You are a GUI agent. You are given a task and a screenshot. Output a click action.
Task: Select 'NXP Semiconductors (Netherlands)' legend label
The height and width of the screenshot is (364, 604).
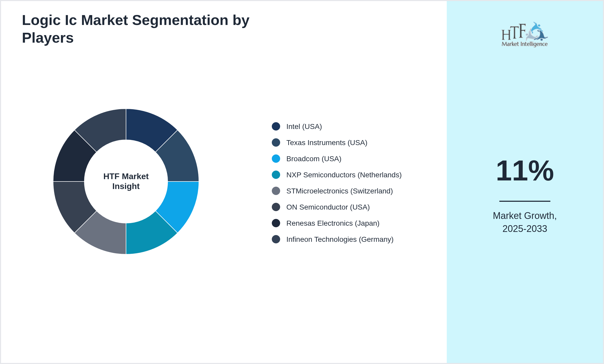(344, 175)
